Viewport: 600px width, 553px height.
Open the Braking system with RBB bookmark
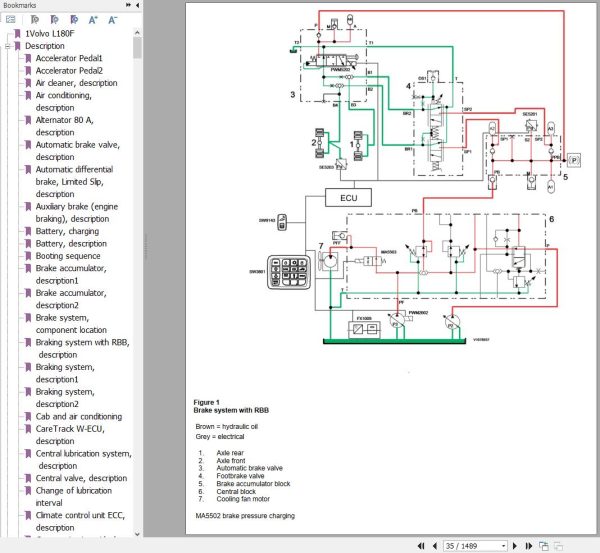tap(83, 348)
